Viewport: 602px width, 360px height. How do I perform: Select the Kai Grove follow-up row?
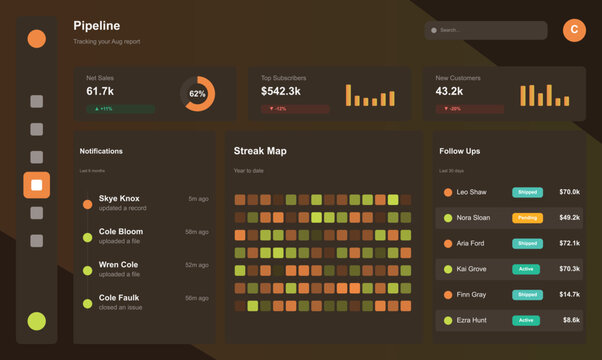(x=509, y=269)
